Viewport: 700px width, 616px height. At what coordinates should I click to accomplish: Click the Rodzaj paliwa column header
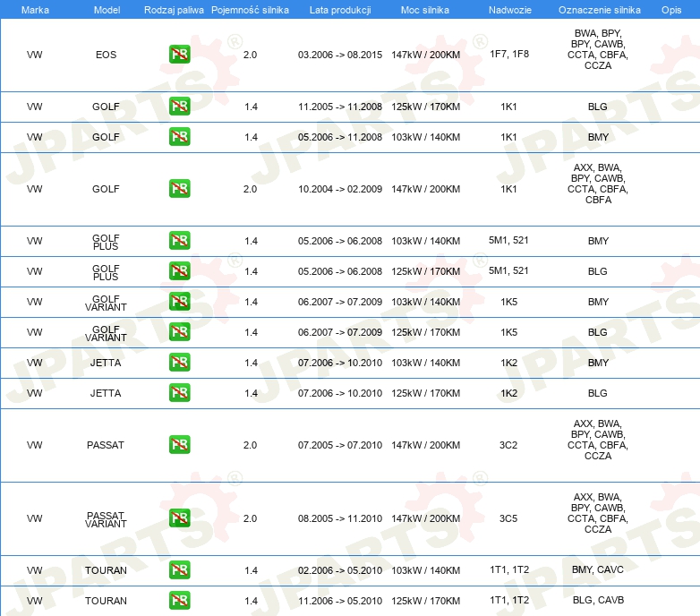pos(174,10)
